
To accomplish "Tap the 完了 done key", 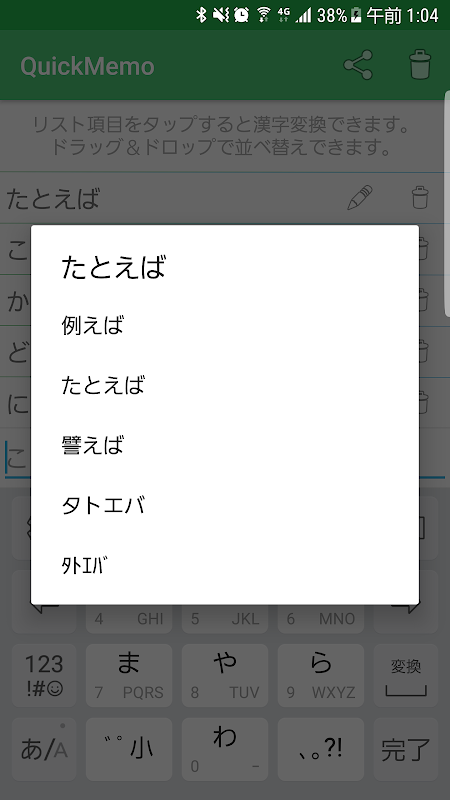I will [x=406, y=749].
